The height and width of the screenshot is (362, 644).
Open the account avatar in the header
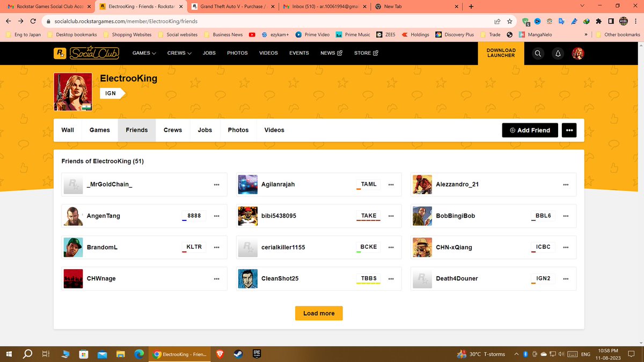[578, 53]
